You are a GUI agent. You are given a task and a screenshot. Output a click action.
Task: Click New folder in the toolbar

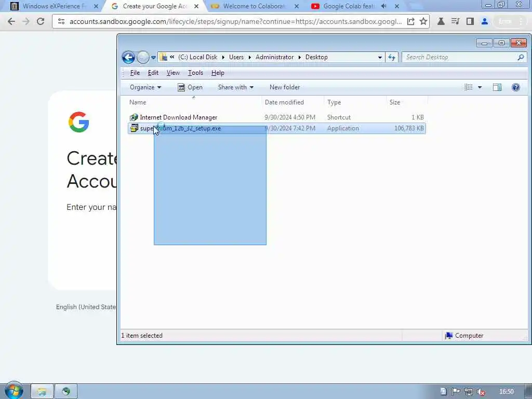[285, 87]
